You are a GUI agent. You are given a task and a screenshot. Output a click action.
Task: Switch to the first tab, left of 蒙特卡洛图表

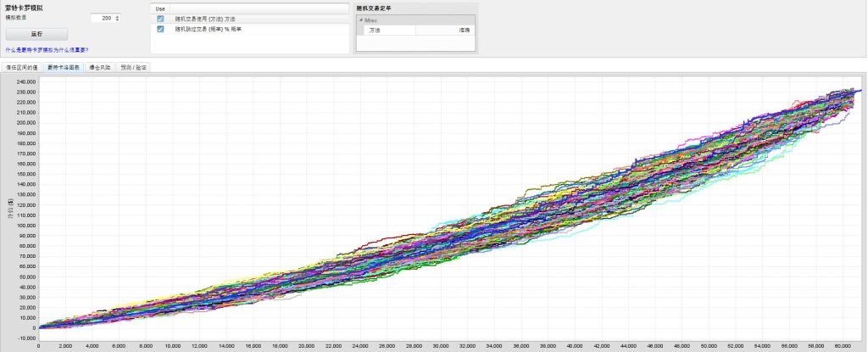[23, 66]
